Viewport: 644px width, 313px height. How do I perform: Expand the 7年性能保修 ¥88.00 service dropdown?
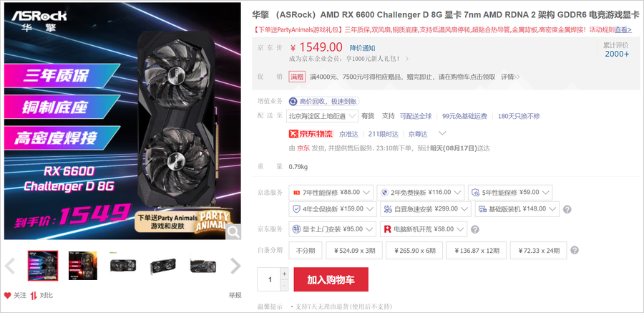click(x=331, y=193)
